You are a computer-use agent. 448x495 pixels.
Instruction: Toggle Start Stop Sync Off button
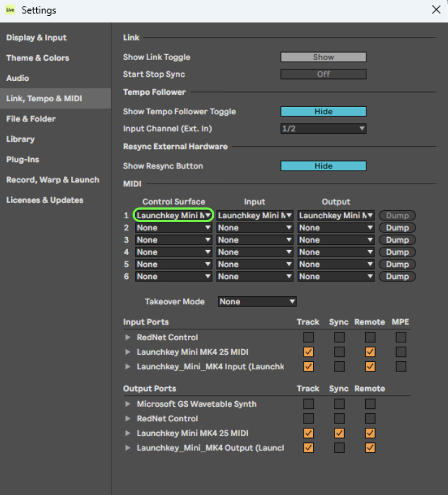[x=324, y=74]
